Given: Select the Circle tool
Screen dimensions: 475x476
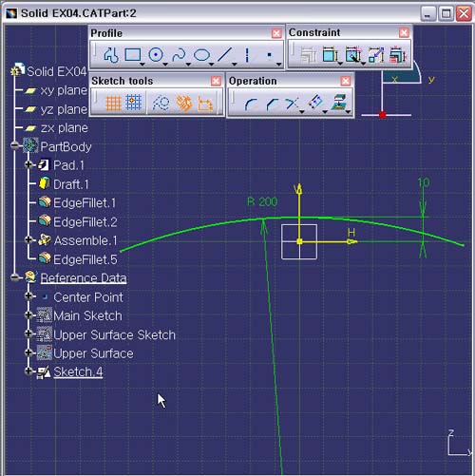Looking at the screenshot, I should [x=156, y=55].
